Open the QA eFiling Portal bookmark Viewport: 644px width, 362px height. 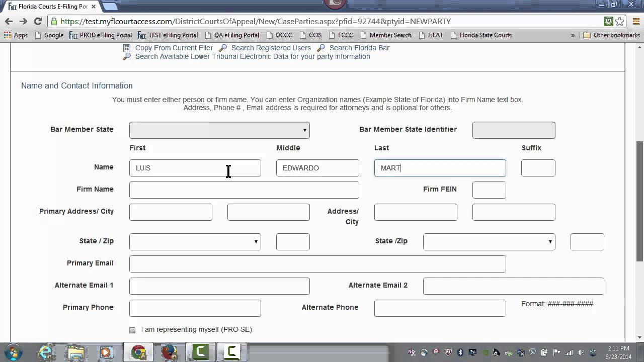coord(233,35)
